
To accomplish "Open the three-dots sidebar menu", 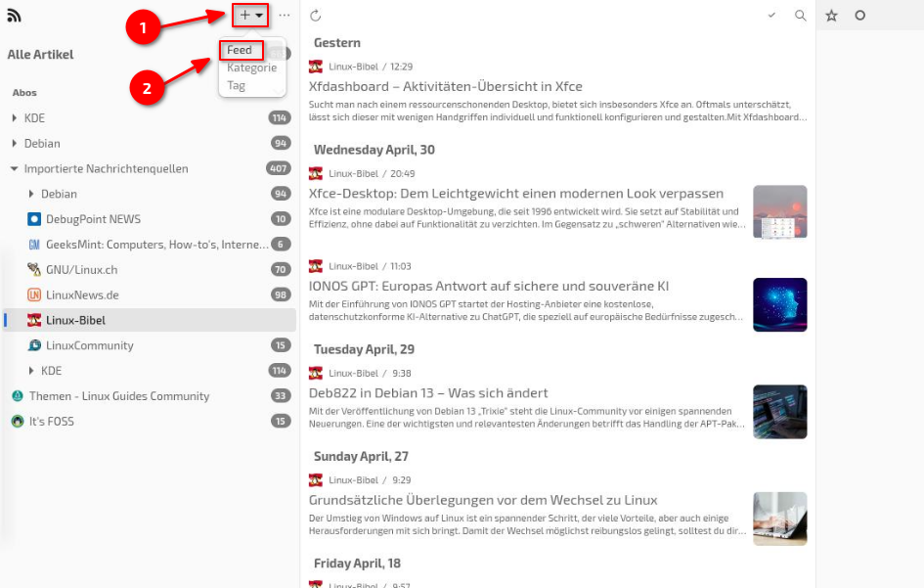I will (x=284, y=16).
